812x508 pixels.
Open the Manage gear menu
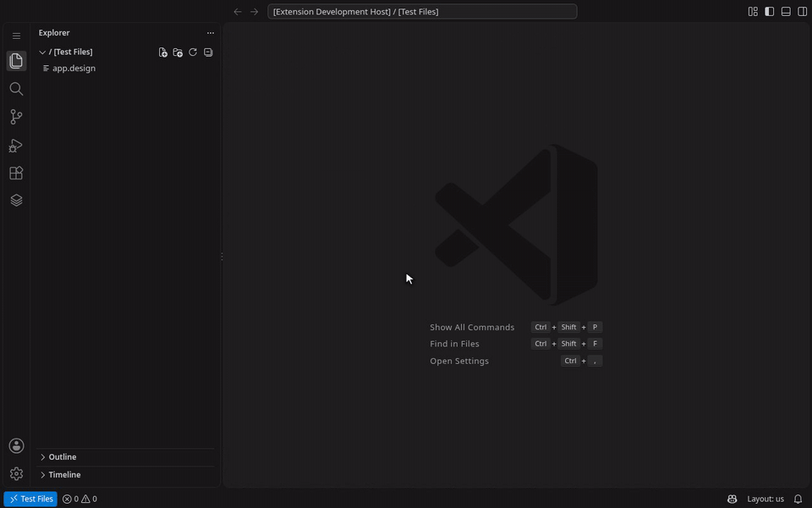17,474
